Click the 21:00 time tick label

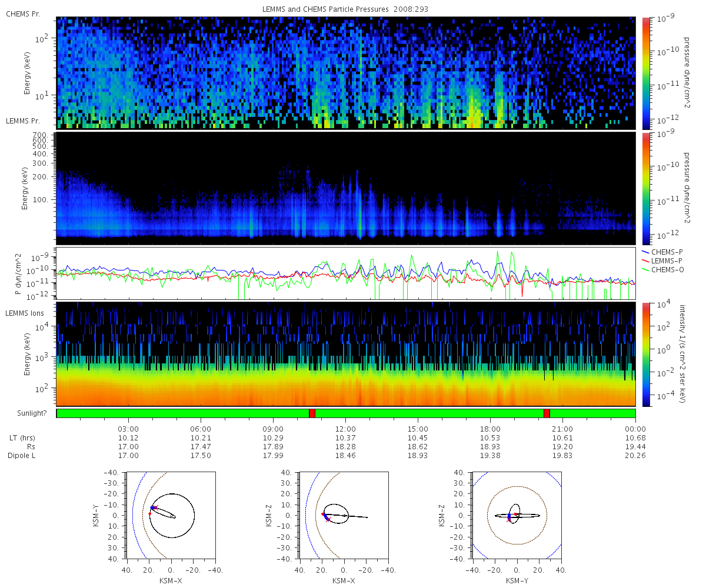[x=562, y=429]
